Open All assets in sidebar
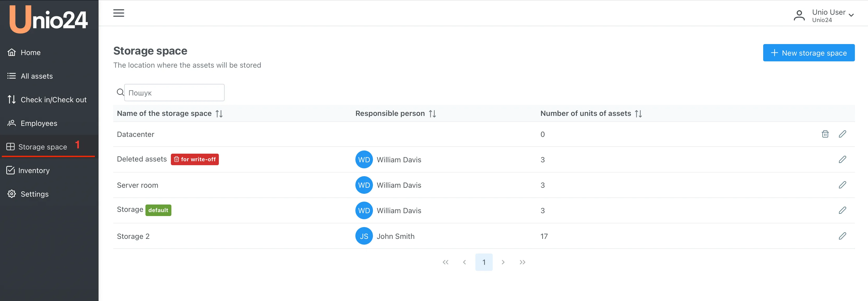Screen dimensions: 868x301 tap(36, 76)
